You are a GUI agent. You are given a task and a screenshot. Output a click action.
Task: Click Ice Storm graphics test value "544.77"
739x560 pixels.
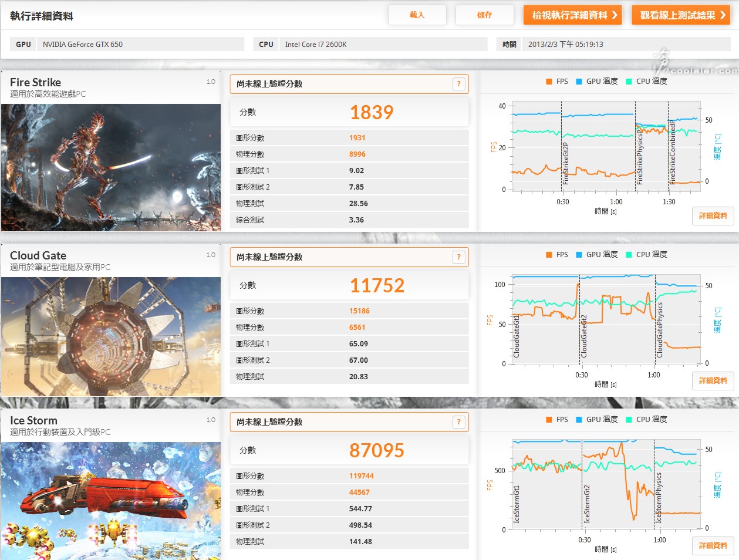point(360,509)
